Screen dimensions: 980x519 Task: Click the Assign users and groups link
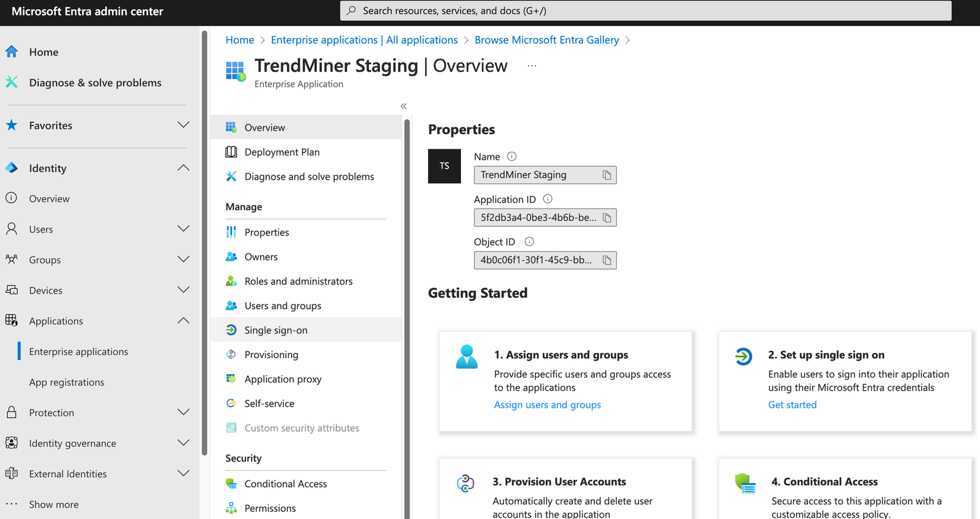point(547,405)
